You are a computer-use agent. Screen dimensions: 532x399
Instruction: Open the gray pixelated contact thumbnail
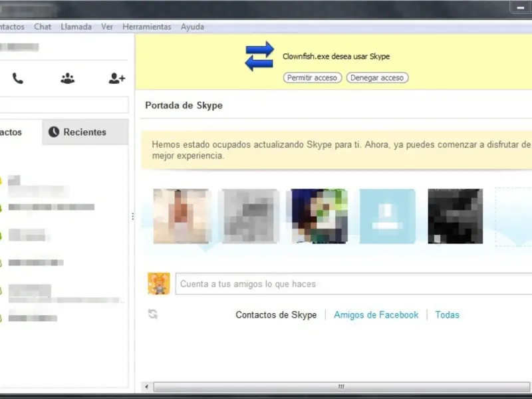click(x=251, y=216)
